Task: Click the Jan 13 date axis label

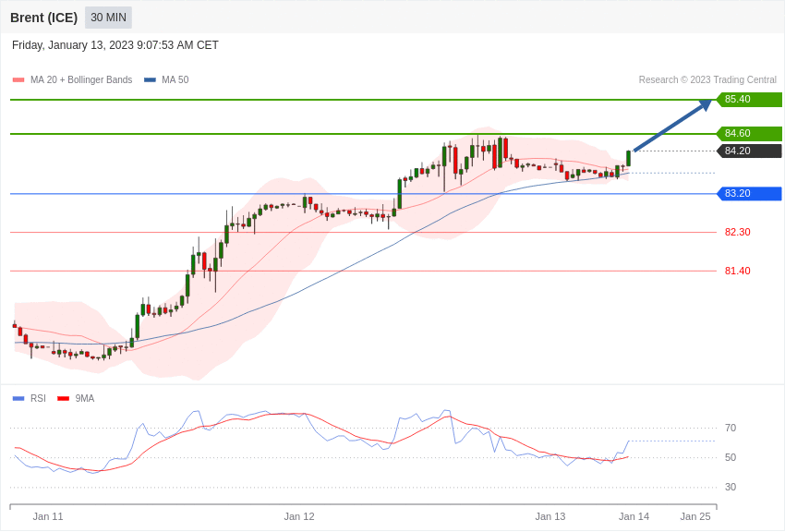Action: click(x=550, y=516)
